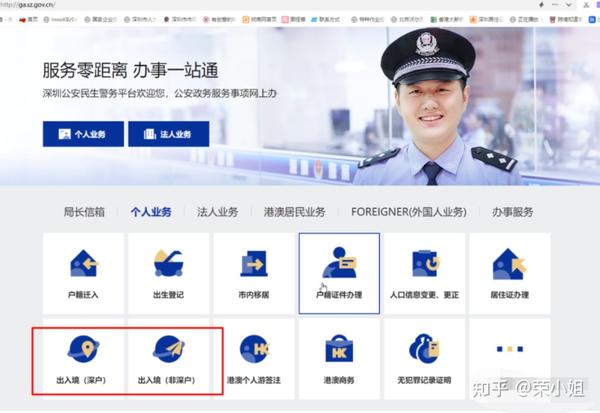Switch to the 法人业务 tab

pyautogui.click(x=218, y=212)
